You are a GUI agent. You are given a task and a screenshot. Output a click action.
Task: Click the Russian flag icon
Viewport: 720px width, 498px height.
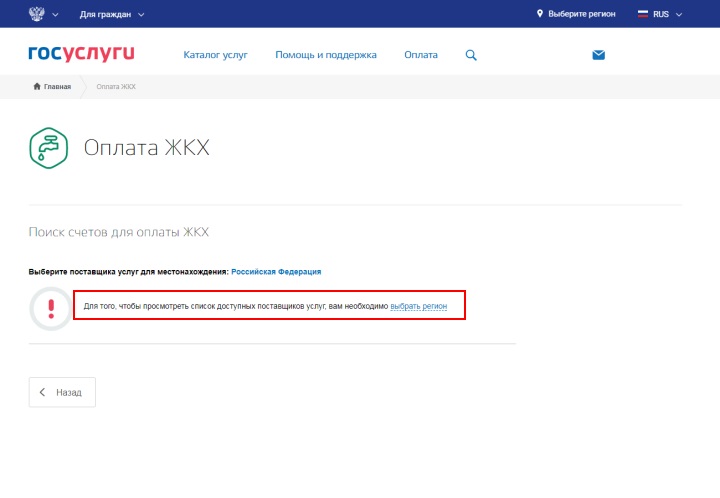point(643,14)
